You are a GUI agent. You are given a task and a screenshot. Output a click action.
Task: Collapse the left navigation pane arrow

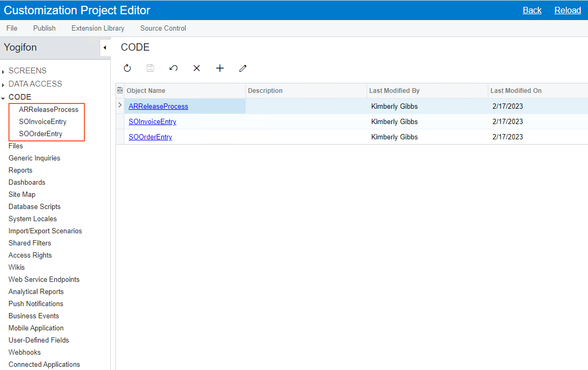[x=104, y=48]
